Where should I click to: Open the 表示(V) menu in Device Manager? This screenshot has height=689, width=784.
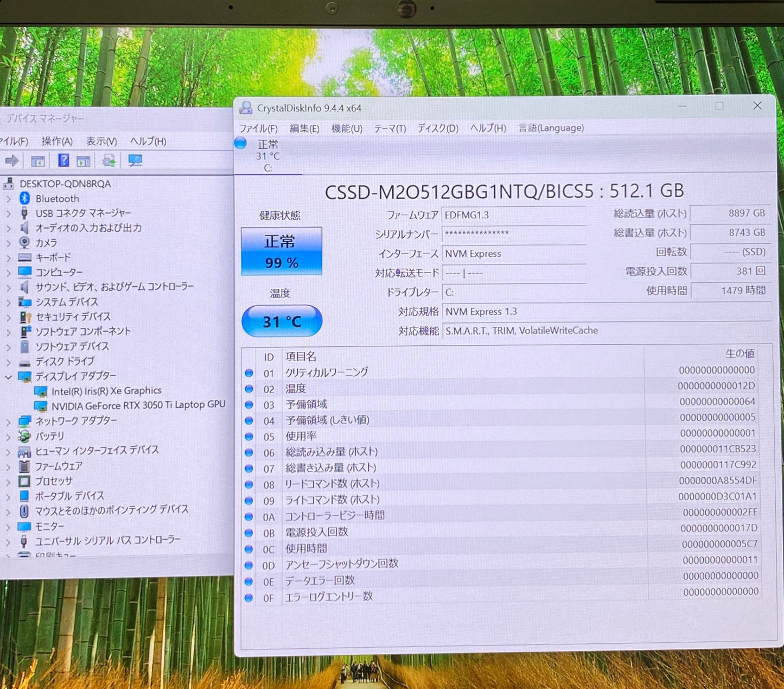[x=101, y=141]
